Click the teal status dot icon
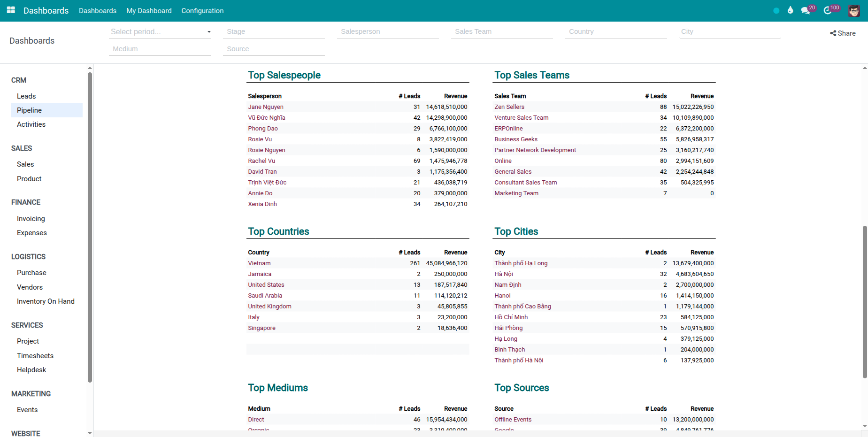This screenshot has height=437, width=868. pos(776,11)
